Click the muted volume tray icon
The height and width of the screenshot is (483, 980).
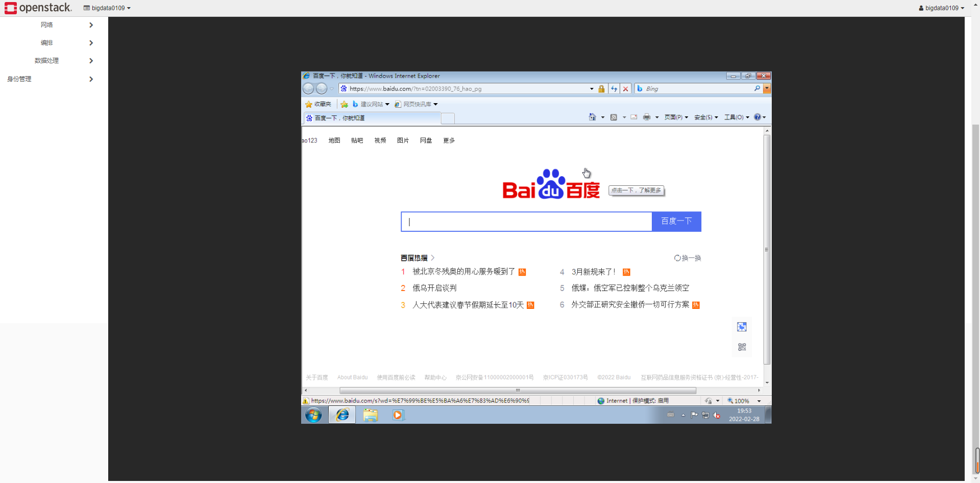(717, 415)
